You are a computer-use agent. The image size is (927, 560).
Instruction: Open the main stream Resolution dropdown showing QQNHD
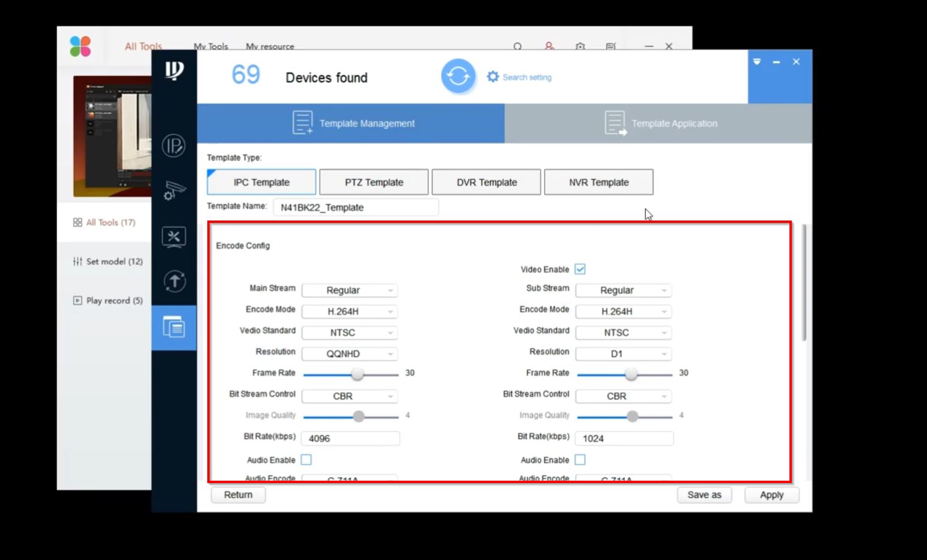pyautogui.click(x=350, y=354)
